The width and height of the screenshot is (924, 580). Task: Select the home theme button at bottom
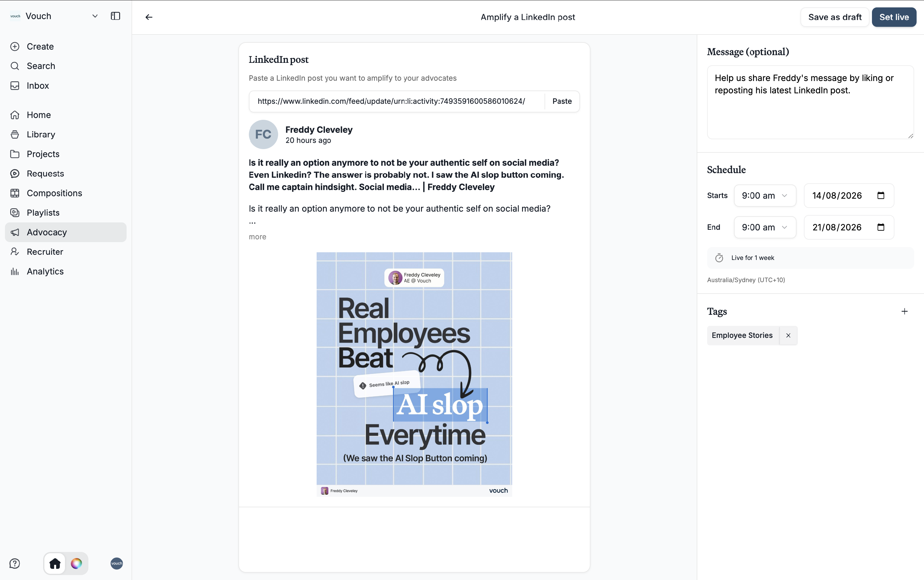[x=55, y=563]
